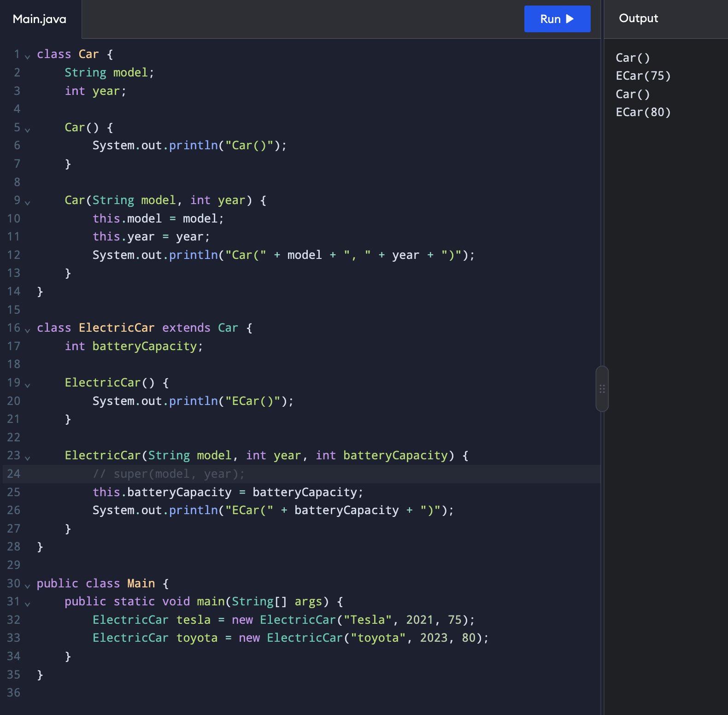Collapse the Car class at line 1
This screenshot has width=728, height=715.
click(28, 57)
